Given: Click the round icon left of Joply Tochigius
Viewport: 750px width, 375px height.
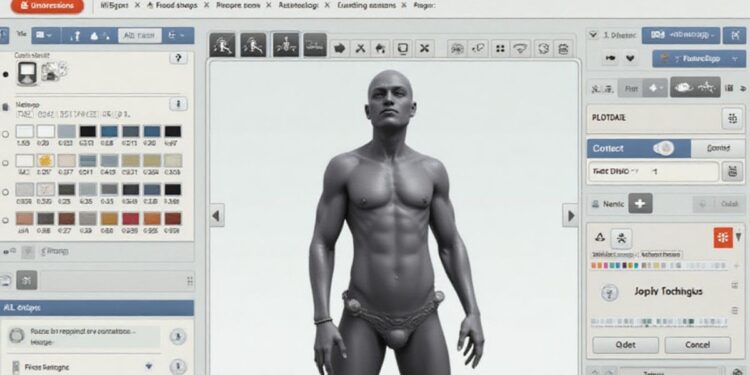Looking at the screenshot, I should (609, 292).
